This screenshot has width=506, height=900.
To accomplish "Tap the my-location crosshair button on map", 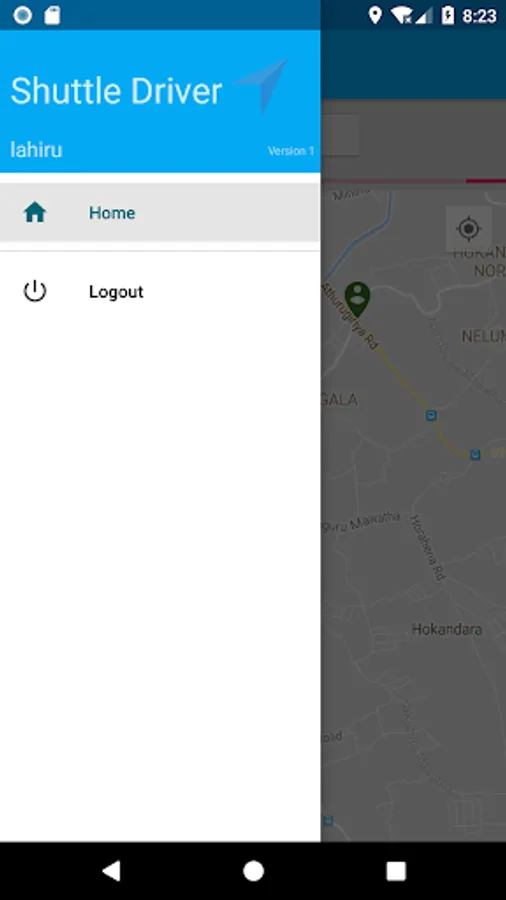I will [469, 229].
